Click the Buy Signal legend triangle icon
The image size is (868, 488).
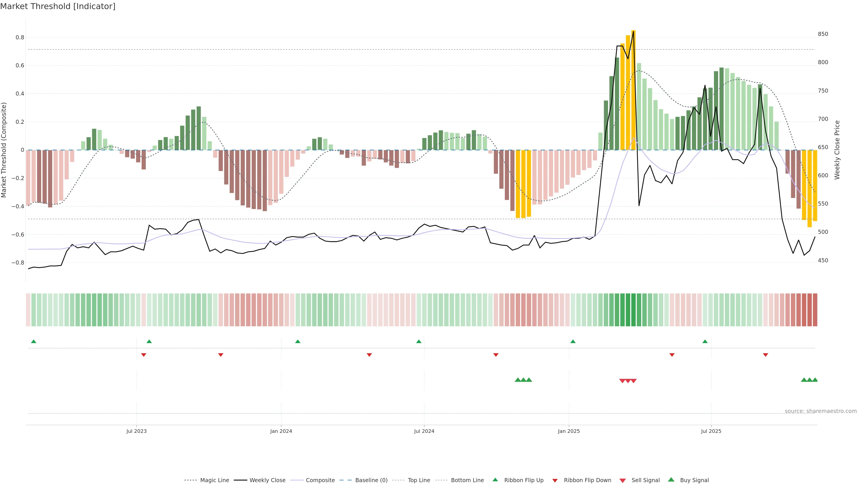click(671, 480)
